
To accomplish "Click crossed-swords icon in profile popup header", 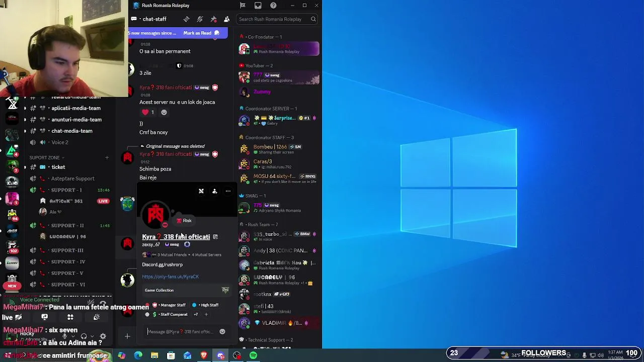I will click(201, 191).
